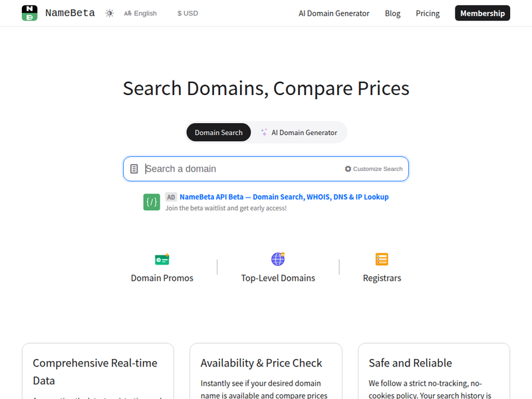Viewport: 532px width, 399px height.
Task: Click the sparkle icon on AI Domain Generator tab
Action: coord(264,132)
